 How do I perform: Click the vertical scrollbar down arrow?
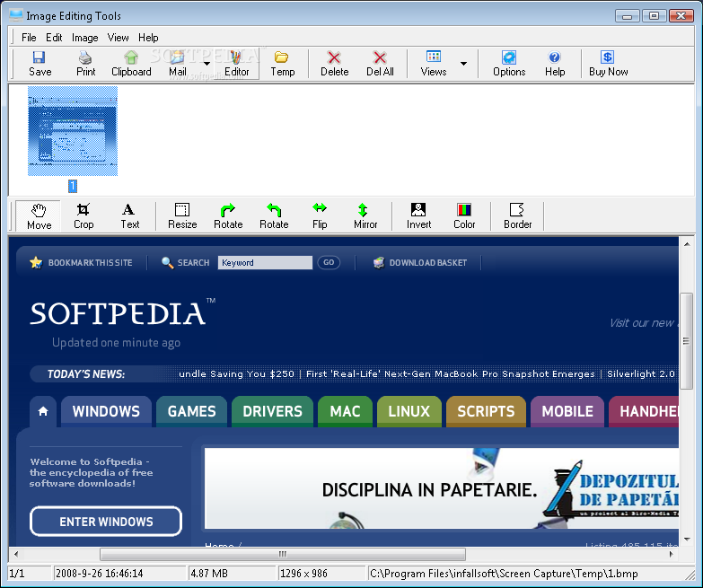pyautogui.click(x=687, y=540)
